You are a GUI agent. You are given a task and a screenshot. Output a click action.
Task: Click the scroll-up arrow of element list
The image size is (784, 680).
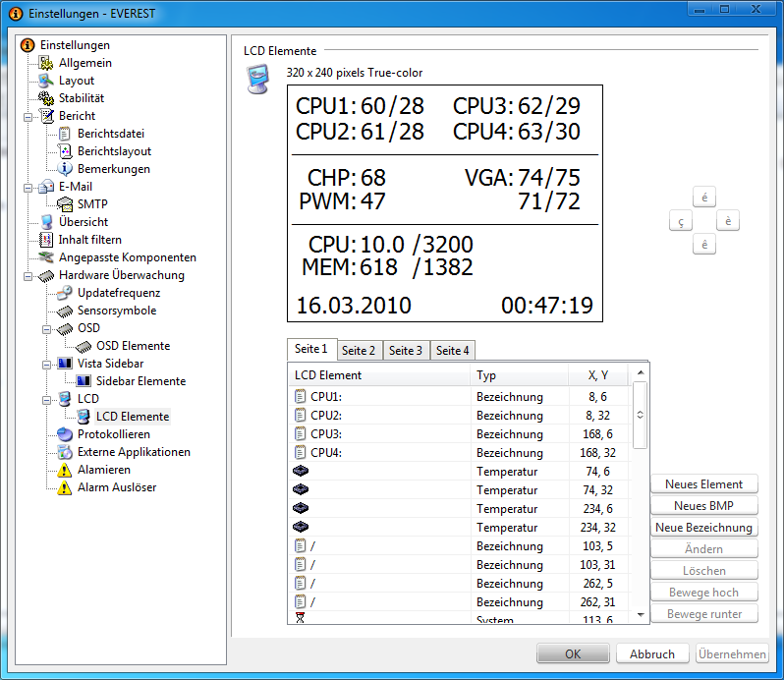pyautogui.click(x=641, y=373)
